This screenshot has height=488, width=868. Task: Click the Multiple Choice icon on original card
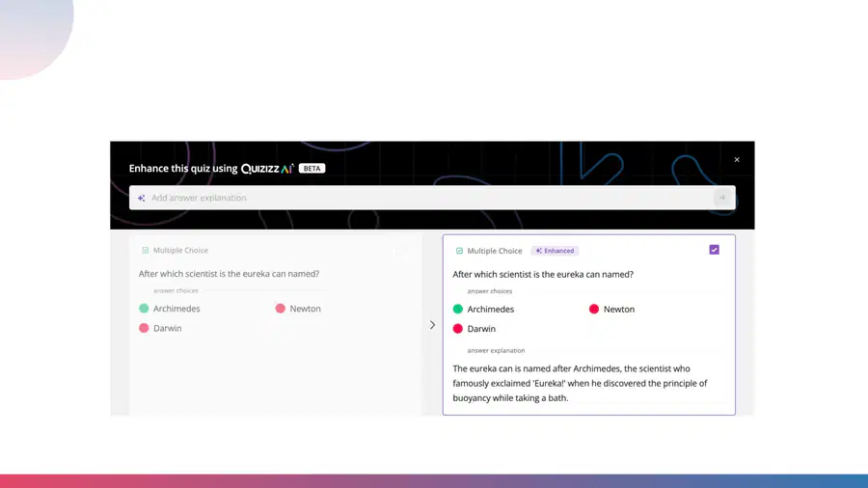click(x=145, y=250)
